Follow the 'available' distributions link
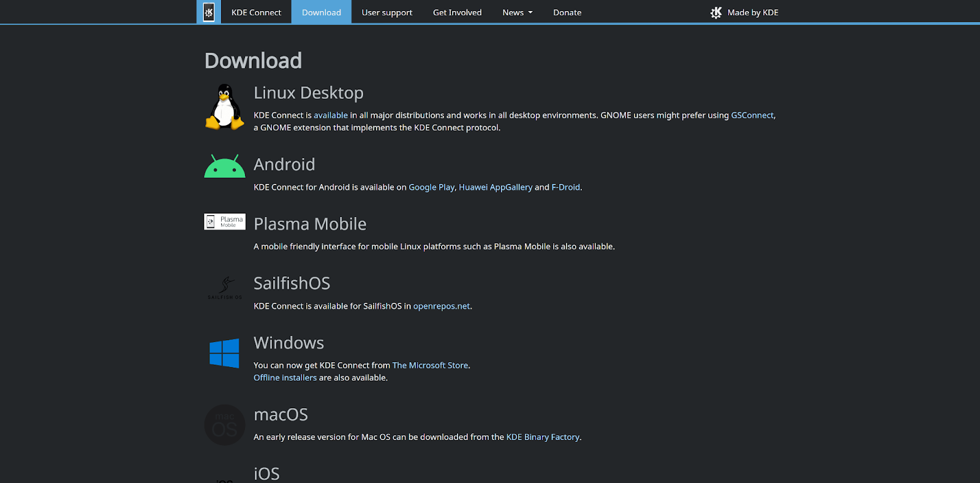980x483 pixels. pos(331,115)
